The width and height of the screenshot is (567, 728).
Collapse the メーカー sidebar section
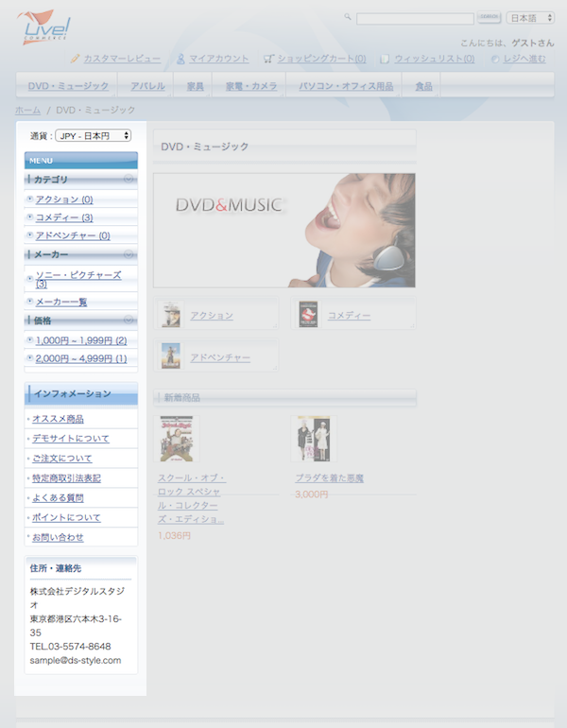[x=129, y=254]
